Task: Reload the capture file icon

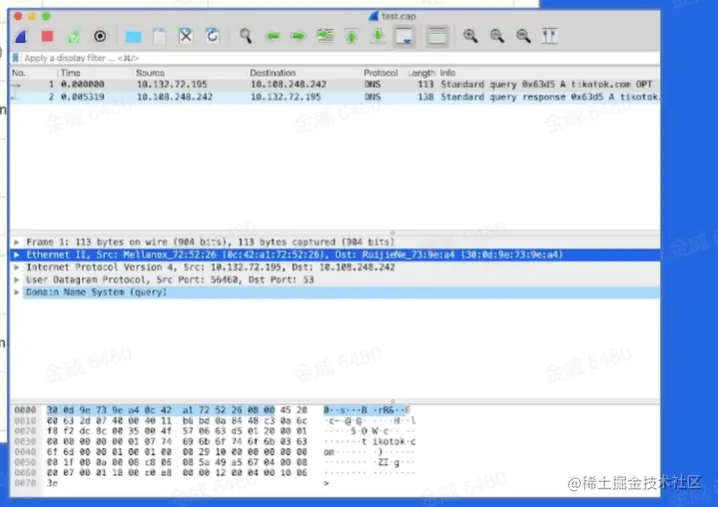Action: (x=212, y=36)
